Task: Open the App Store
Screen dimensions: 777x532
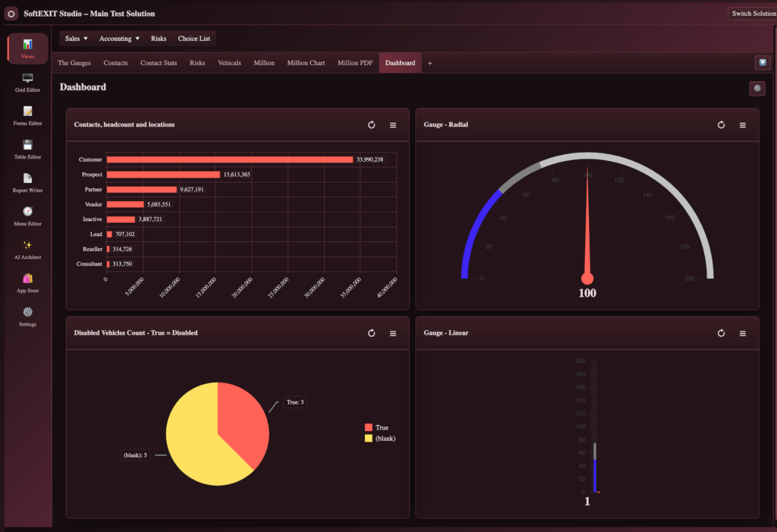Action: pos(27,283)
